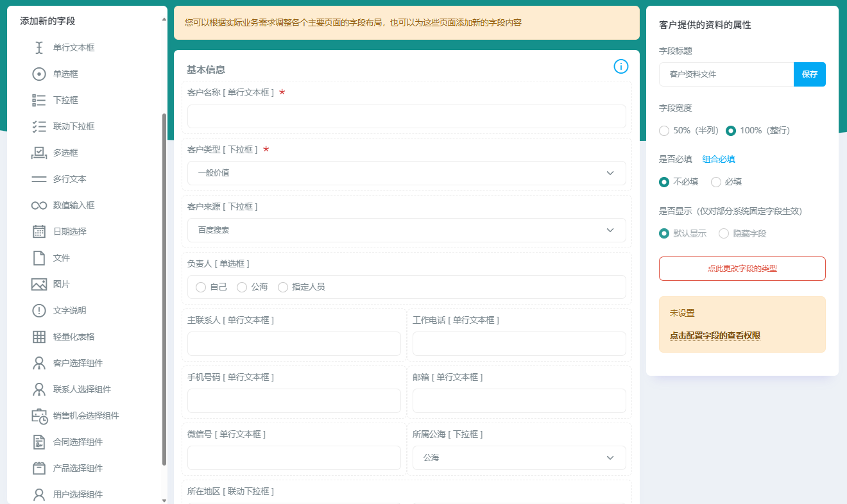
Task: Click the 用户选择组件 person icon
Action: pyautogui.click(x=39, y=494)
